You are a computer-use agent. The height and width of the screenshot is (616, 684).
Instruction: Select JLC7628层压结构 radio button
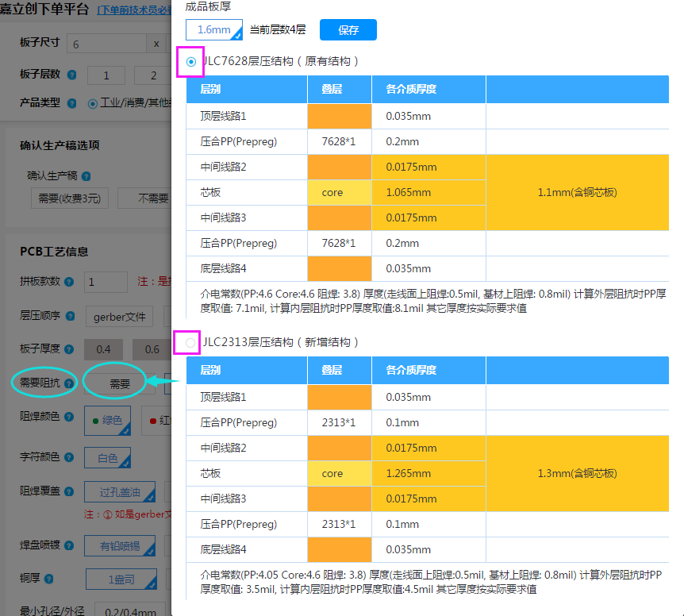190,61
